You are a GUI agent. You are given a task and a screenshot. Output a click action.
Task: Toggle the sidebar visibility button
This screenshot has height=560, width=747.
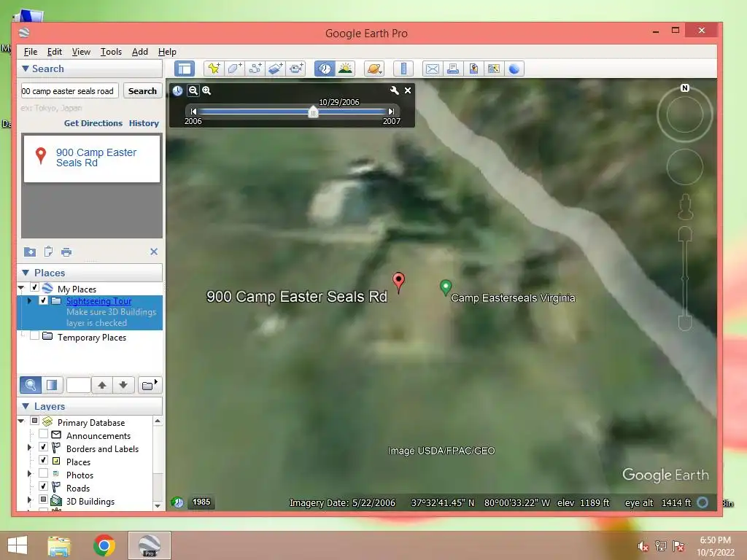point(185,69)
